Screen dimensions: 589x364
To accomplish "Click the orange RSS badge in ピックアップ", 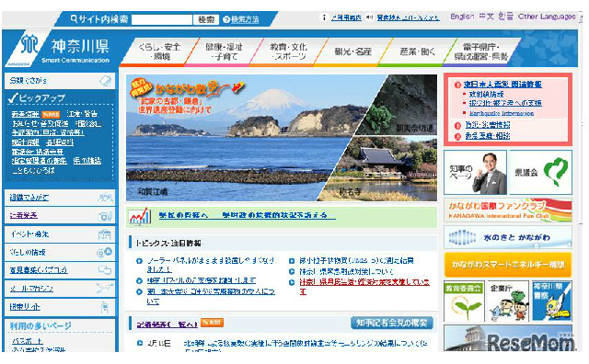I will [51, 114].
